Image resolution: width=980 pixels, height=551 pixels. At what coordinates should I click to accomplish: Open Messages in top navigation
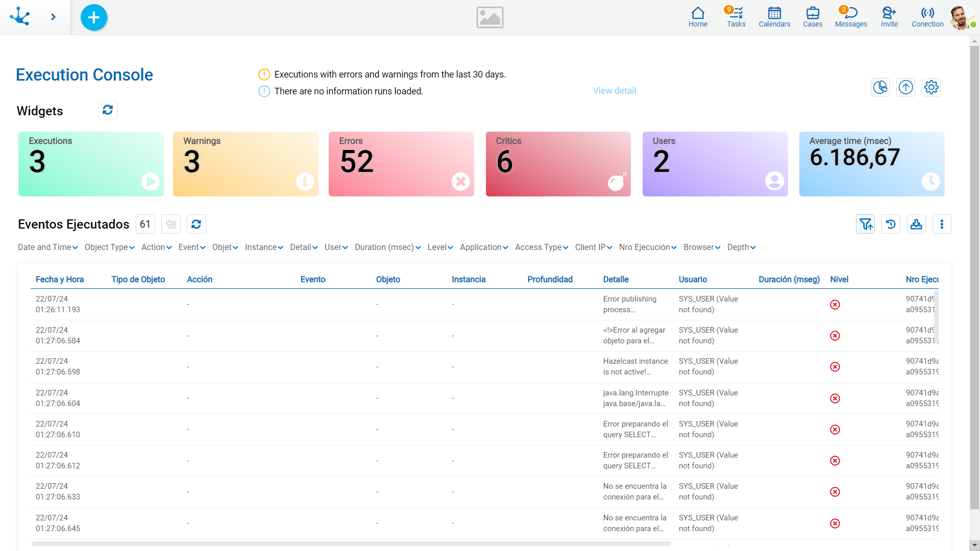pos(851,17)
